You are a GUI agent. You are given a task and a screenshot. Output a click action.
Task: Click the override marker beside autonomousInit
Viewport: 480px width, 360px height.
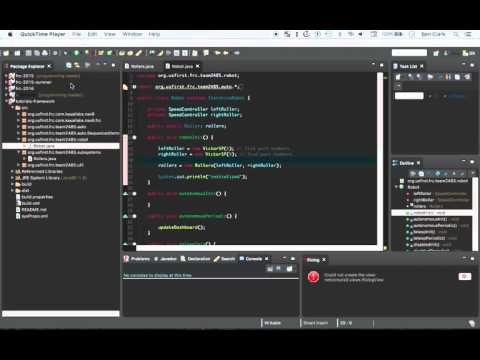(x=126, y=194)
